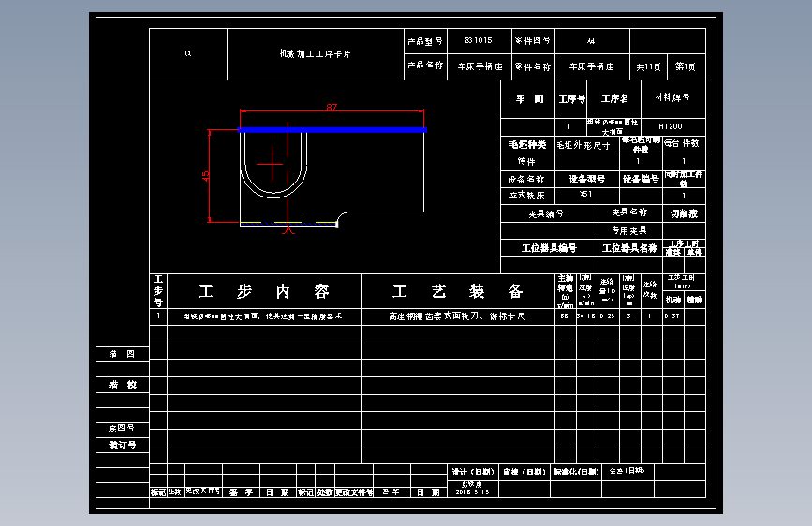Select the 描校 label in left margin
This screenshot has height=526, width=812.
point(122,385)
